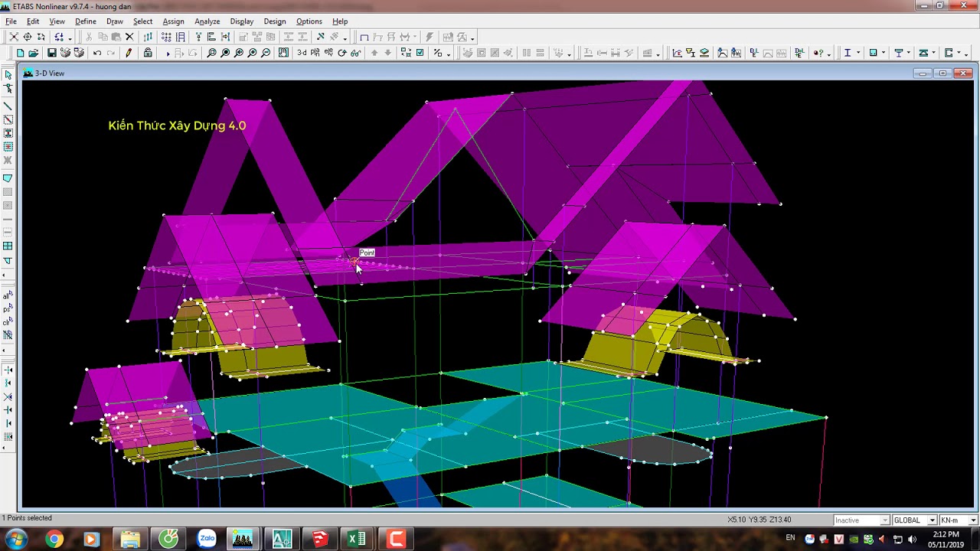The height and width of the screenshot is (551, 980).
Task: Click the Perspective Toggle glasses icon
Action: click(356, 53)
